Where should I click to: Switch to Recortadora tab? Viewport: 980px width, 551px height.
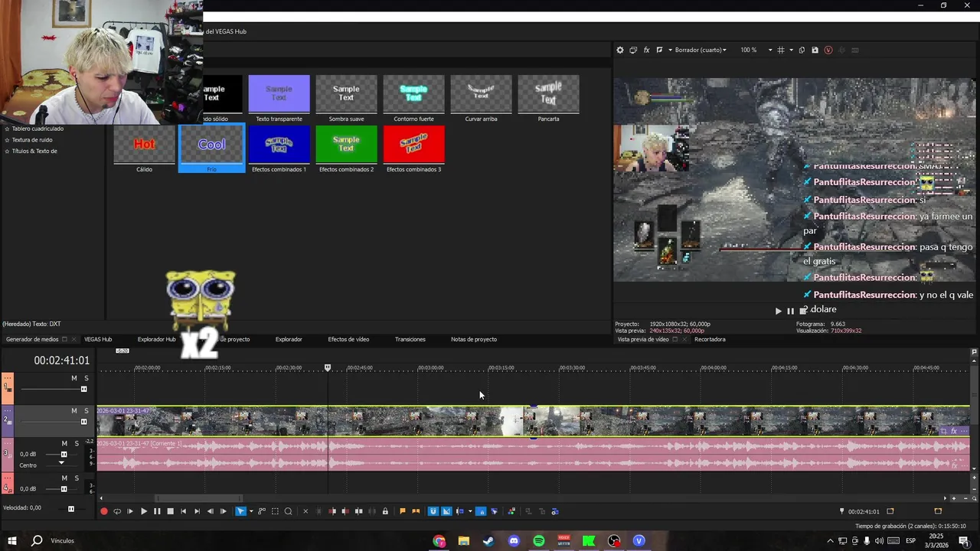(x=710, y=339)
